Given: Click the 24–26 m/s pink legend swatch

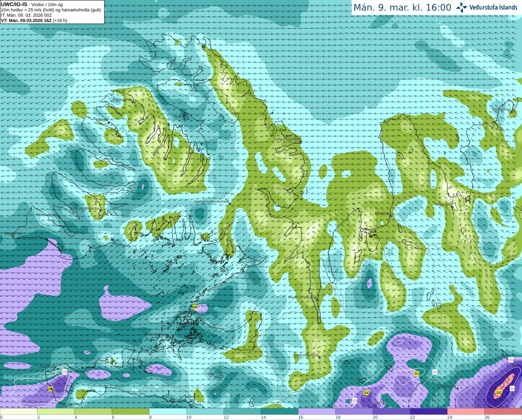Looking at the screenshot, I should point(466,411).
